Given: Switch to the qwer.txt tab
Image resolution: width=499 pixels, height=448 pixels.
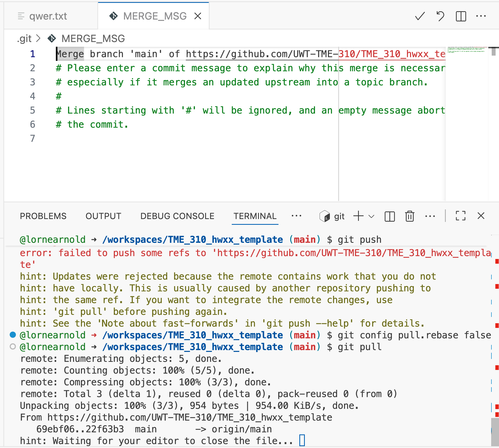Looking at the screenshot, I should (48, 16).
